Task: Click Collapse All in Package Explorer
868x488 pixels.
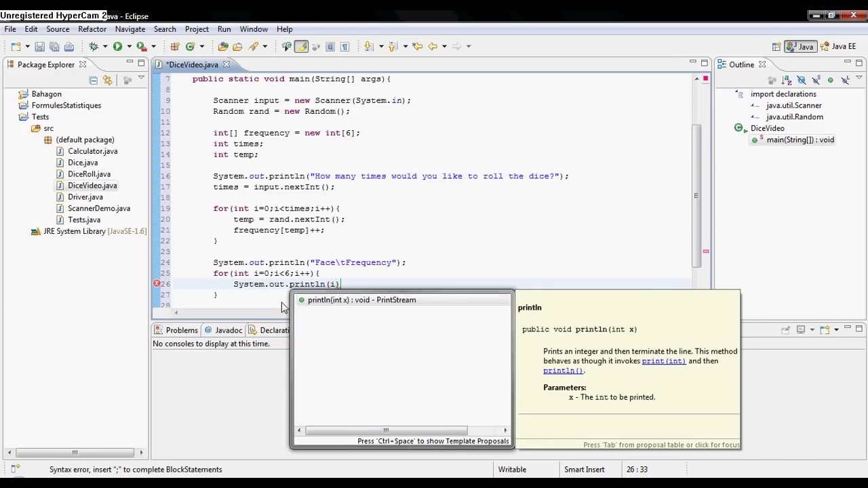Action: 94,80
